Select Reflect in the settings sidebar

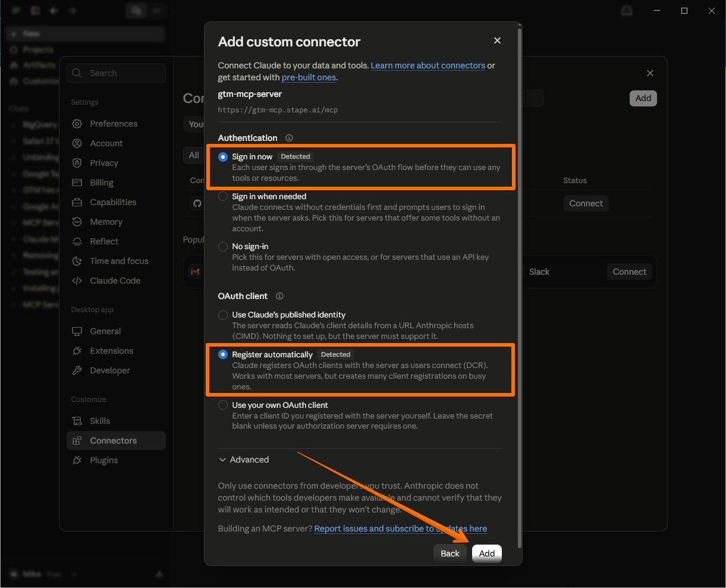pos(116,241)
